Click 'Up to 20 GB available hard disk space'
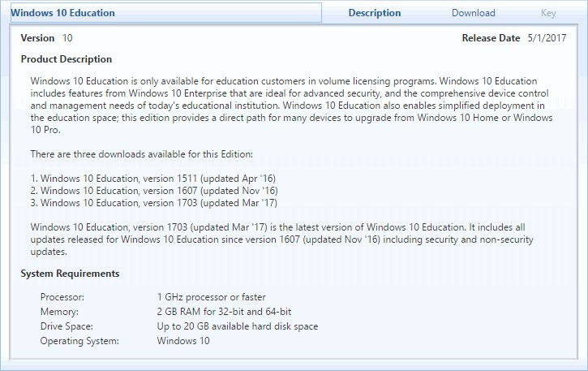588x371 pixels. click(238, 326)
